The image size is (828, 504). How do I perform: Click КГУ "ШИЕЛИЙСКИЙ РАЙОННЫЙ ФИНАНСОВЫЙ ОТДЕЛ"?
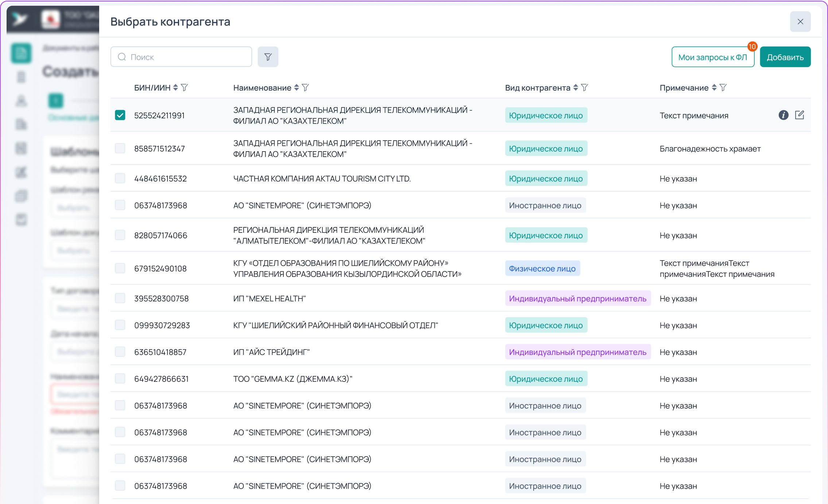click(336, 325)
